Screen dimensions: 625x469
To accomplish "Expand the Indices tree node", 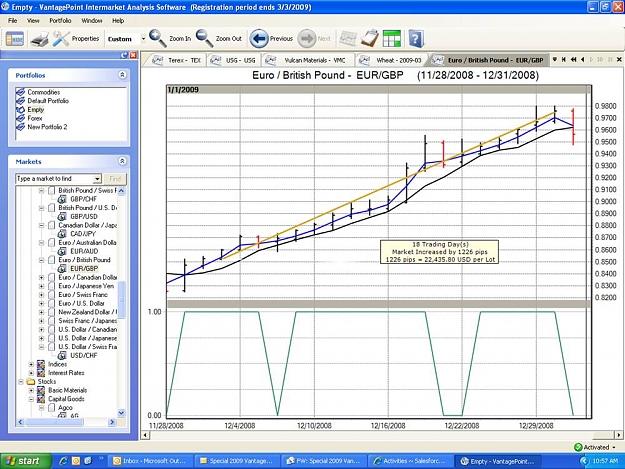I will [x=31, y=364].
